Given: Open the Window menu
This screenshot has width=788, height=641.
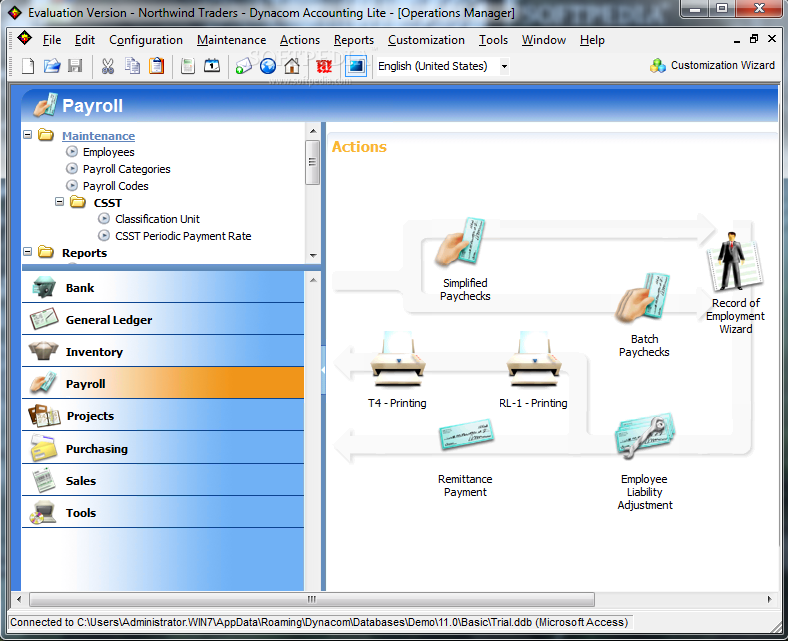Looking at the screenshot, I should pos(543,40).
